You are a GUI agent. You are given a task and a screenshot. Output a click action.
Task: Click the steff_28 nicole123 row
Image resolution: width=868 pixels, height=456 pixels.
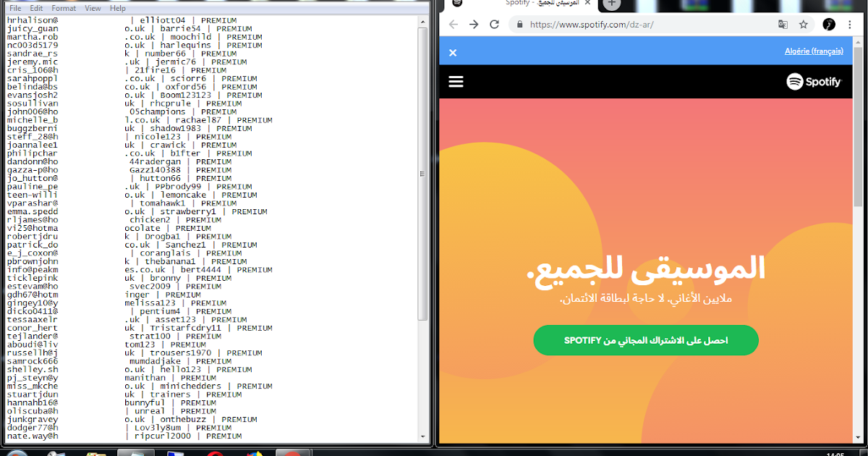tap(119, 137)
